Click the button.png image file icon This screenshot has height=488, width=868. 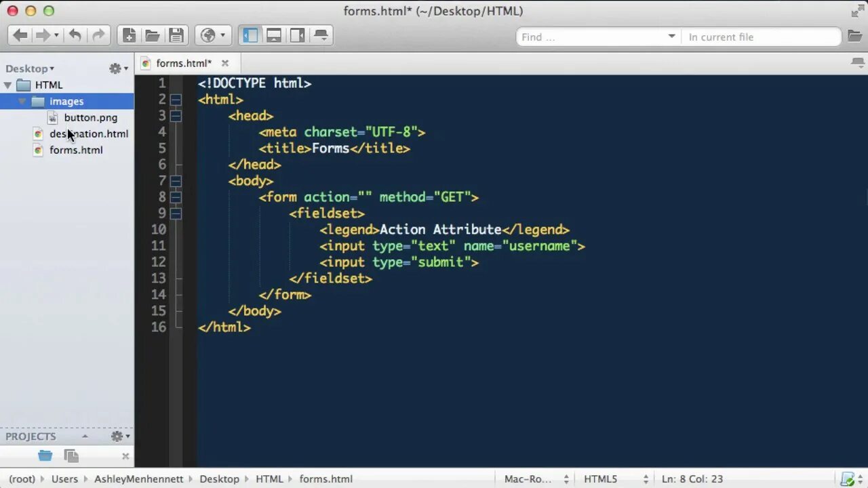(x=53, y=117)
